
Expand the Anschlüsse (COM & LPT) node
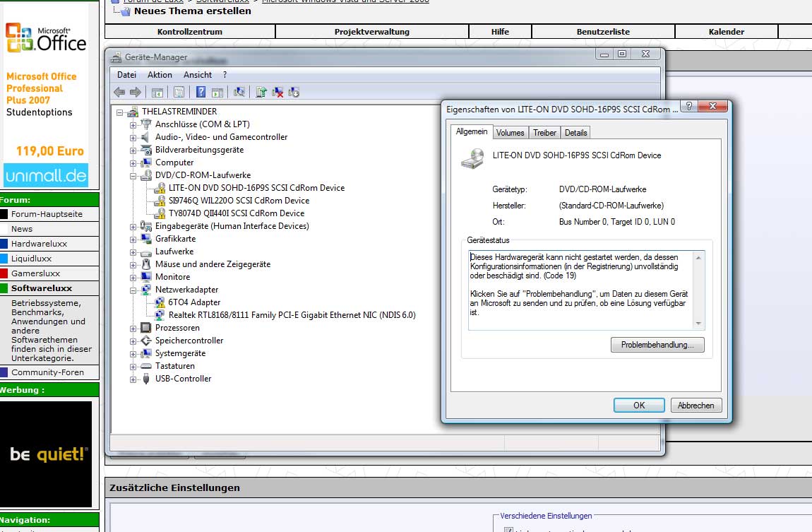133,125
